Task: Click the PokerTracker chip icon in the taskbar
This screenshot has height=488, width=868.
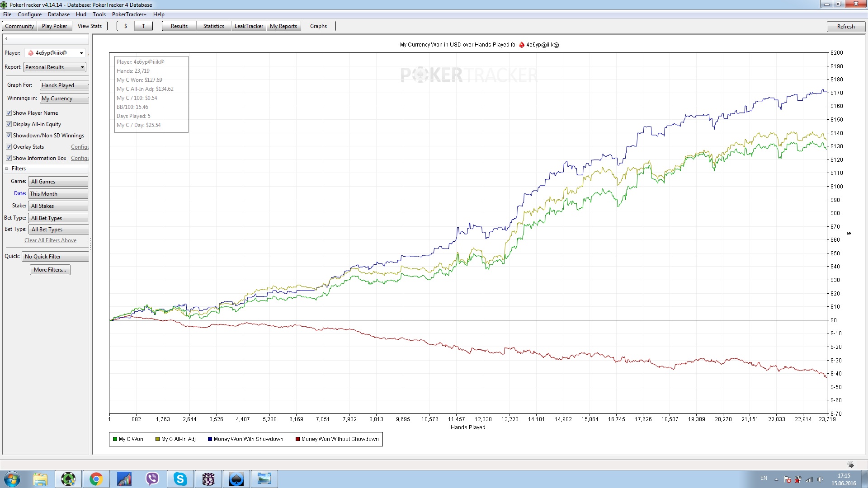Action: click(x=68, y=479)
